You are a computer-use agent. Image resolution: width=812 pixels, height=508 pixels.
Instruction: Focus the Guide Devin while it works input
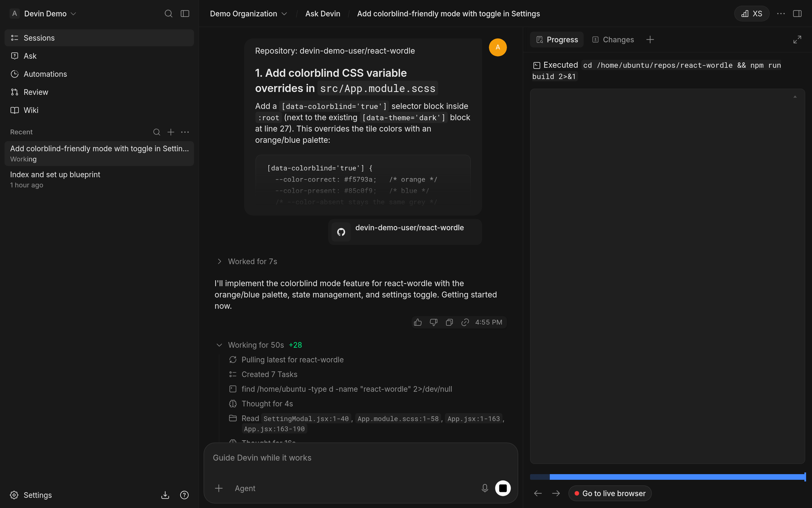pyautogui.click(x=361, y=458)
